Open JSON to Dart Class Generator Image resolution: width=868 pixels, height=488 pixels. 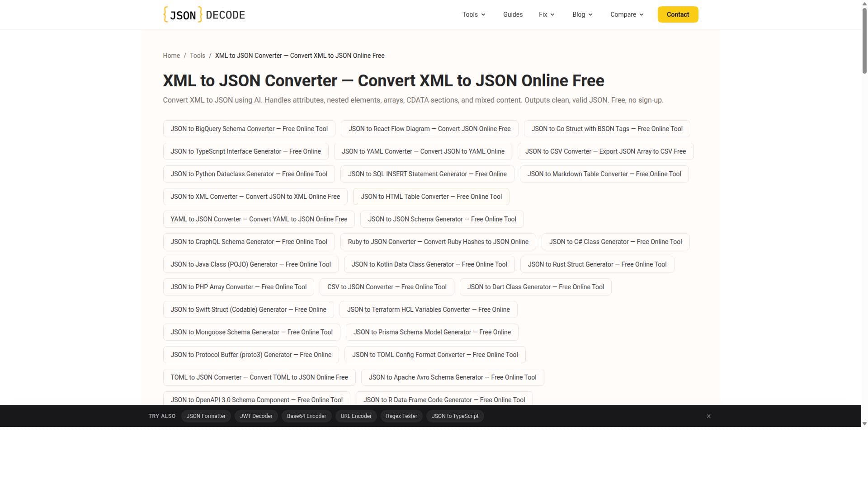point(535,287)
